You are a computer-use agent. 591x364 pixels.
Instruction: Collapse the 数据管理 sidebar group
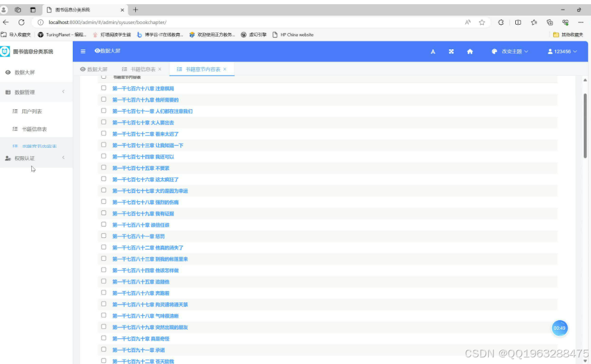click(36, 92)
